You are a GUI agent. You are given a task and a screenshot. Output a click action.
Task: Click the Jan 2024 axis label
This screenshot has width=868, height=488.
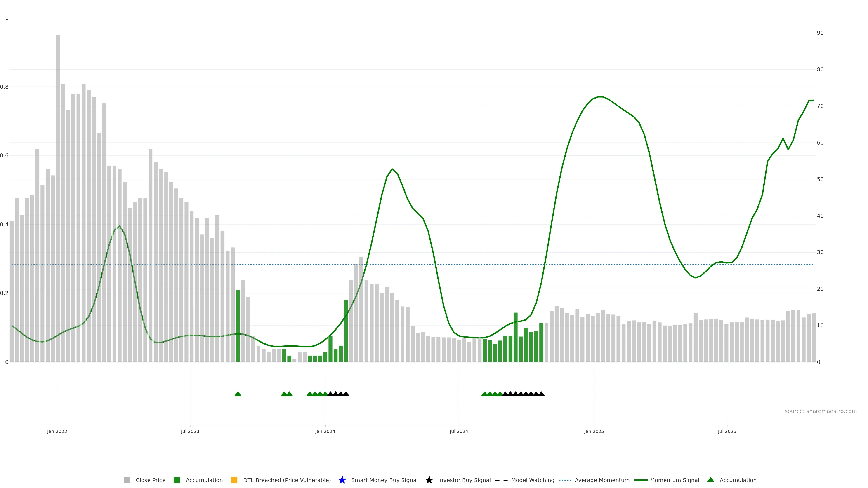325,431
